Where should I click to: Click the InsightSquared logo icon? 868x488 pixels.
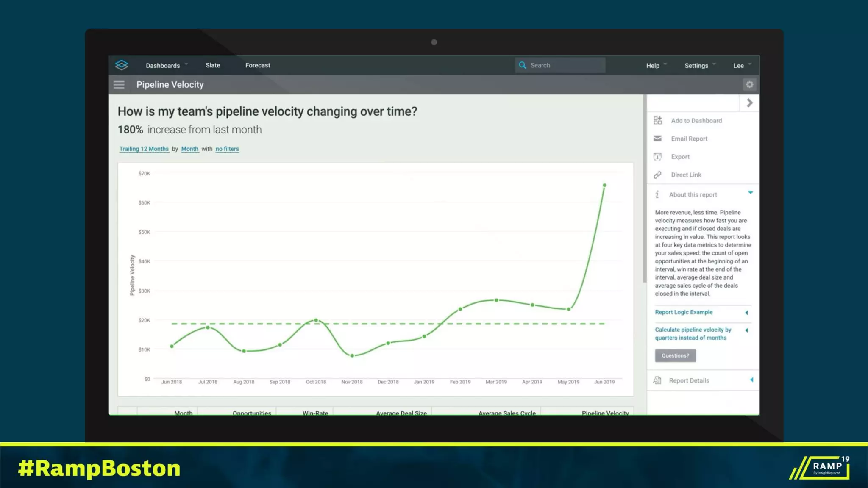tap(121, 65)
